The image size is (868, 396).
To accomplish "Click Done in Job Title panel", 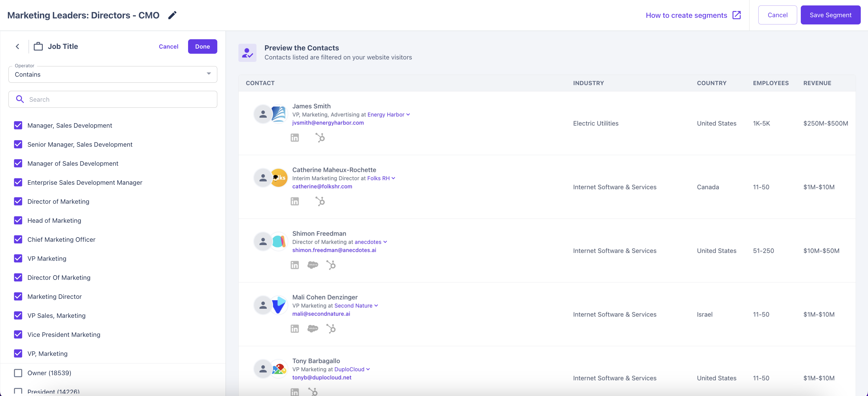I will coord(202,46).
